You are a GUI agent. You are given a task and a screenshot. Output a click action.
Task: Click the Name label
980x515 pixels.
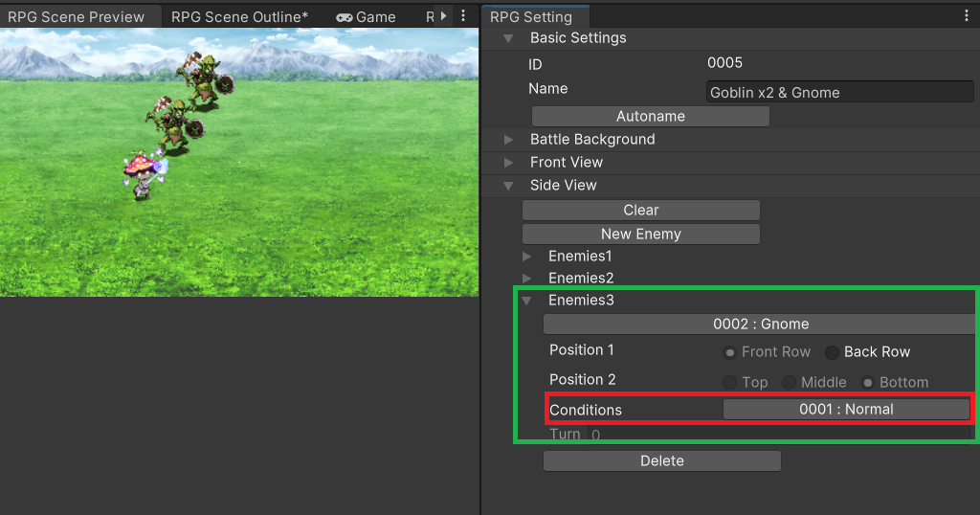(548, 89)
